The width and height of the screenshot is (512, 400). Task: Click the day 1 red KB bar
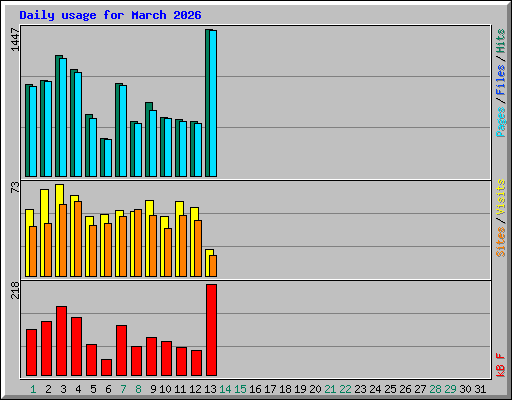pos(31,353)
